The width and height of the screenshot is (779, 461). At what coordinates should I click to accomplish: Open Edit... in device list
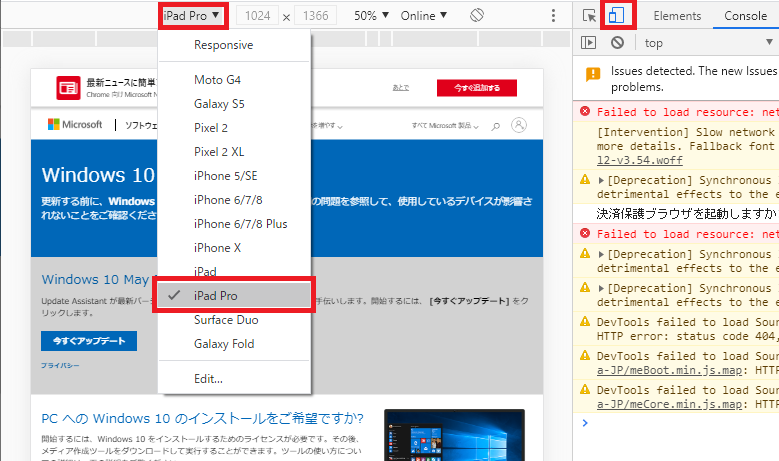tap(234, 379)
